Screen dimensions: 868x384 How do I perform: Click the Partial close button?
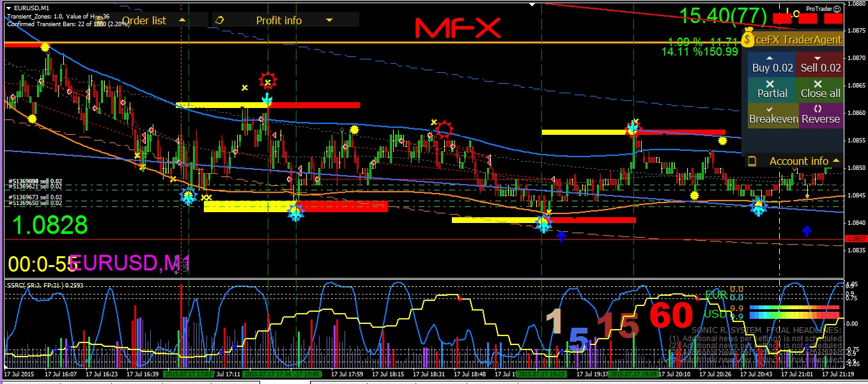click(x=772, y=90)
